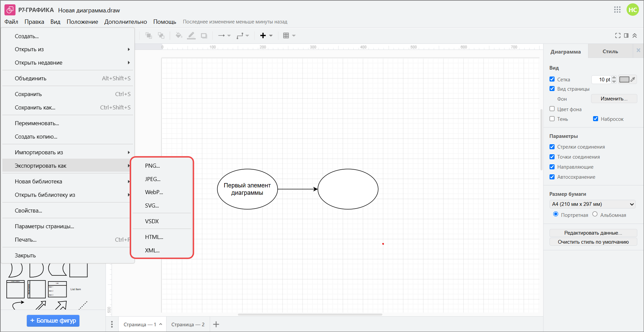The height and width of the screenshot is (332, 644).
Task: Select the horizontal container shape
Action: pos(37,289)
